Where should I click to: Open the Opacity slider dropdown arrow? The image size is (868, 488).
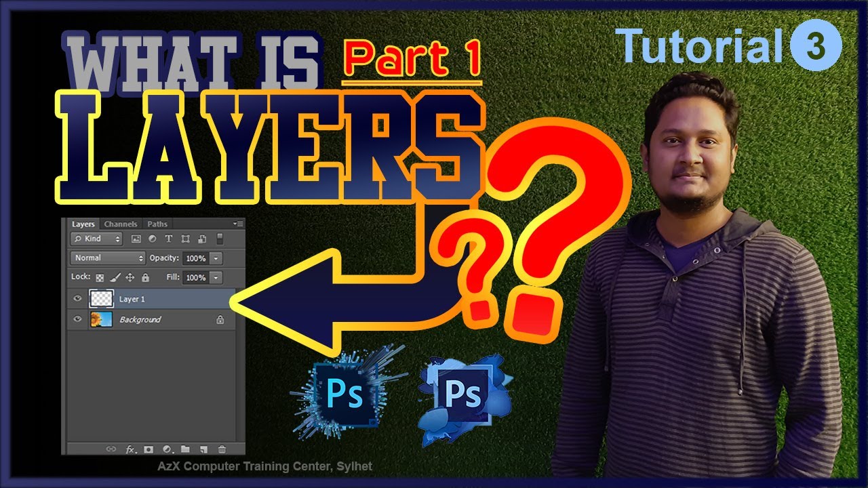pos(216,258)
